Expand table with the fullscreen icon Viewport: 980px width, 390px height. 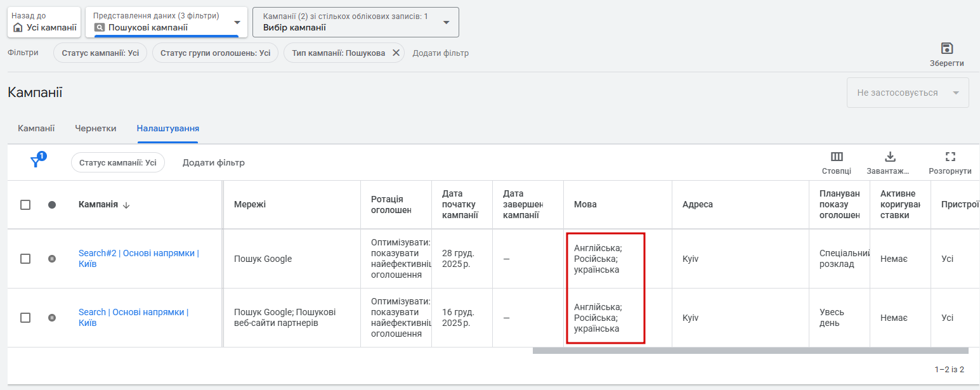[950, 157]
